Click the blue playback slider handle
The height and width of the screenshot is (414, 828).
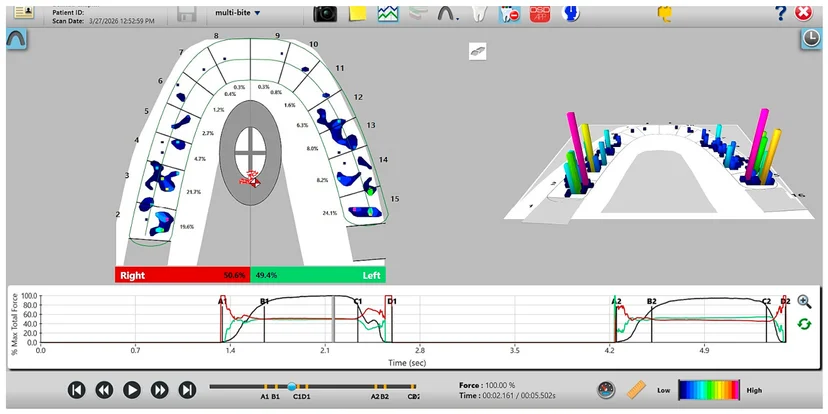tap(291, 387)
